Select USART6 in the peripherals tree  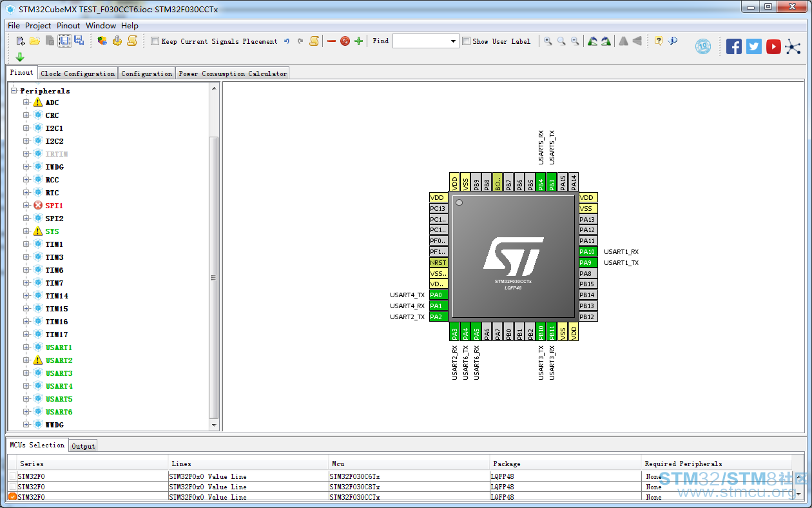coord(59,412)
